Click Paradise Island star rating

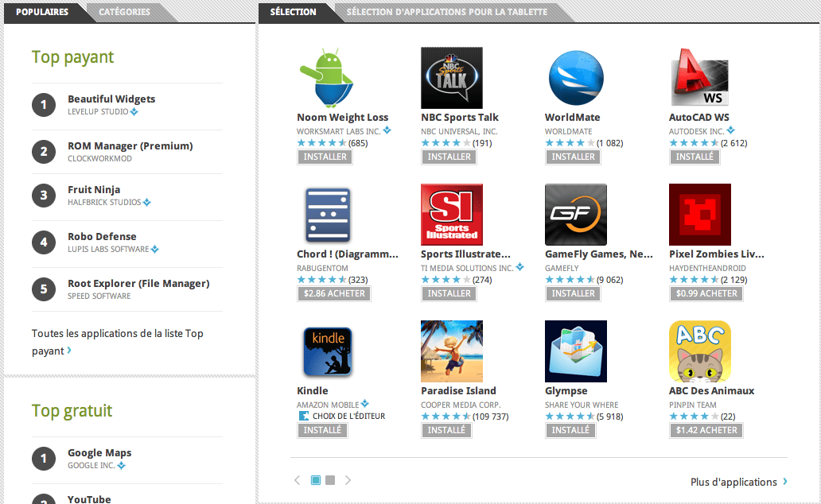tap(446, 417)
